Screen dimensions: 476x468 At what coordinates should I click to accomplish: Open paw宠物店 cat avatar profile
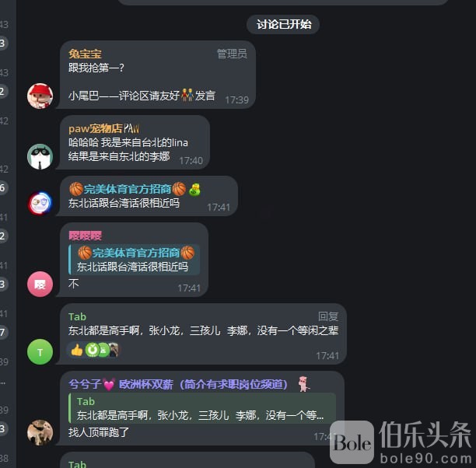[x=40, y=156]
